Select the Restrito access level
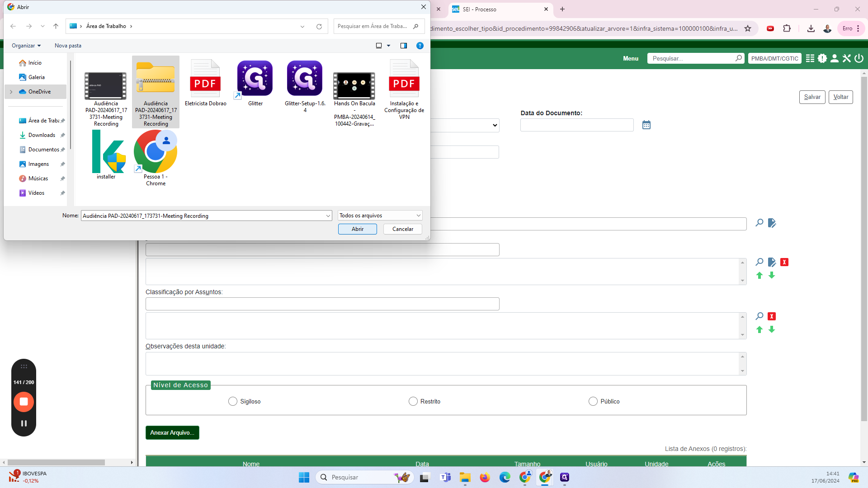Screen dimensions: 868x488 pos(413,401)
